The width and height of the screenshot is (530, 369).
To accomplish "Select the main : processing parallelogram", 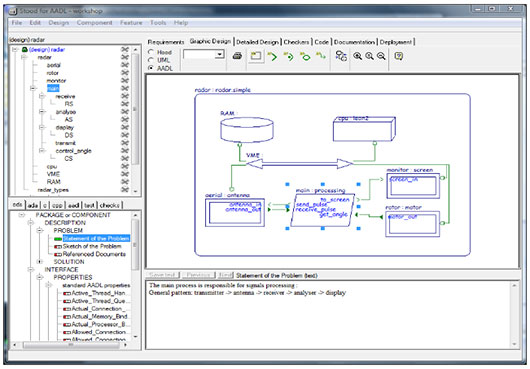I will point(323,210).
